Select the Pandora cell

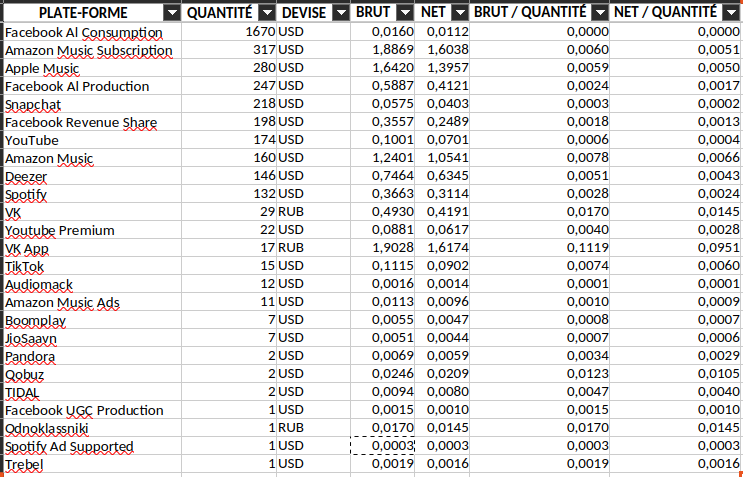pyautogui.click(x=92, y=356)
